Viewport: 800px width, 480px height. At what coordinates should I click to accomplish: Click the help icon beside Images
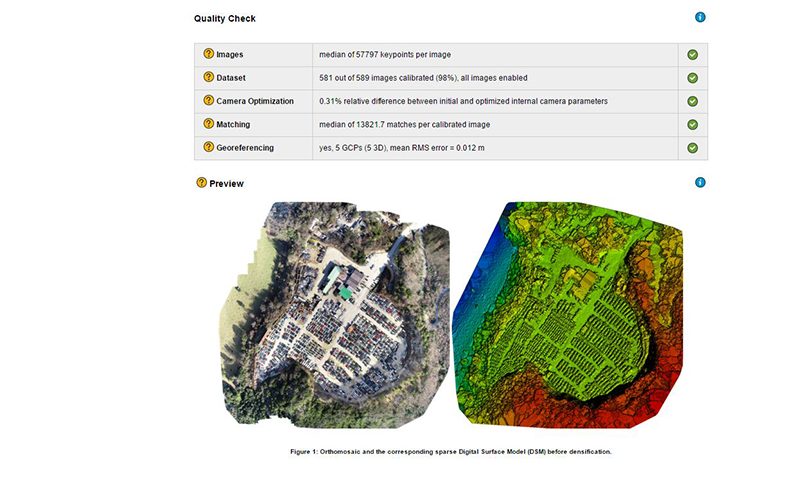[x=209, y=54]
